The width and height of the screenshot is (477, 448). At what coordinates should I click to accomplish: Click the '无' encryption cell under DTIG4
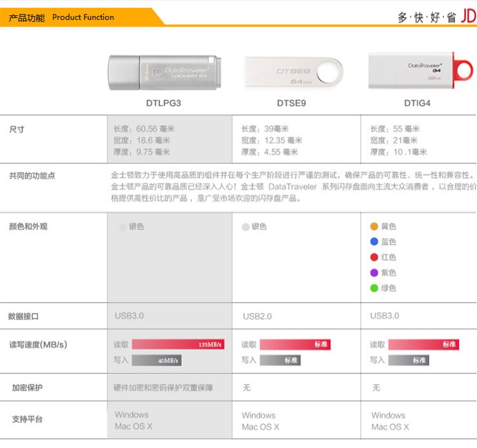click(x=377, y=388)
